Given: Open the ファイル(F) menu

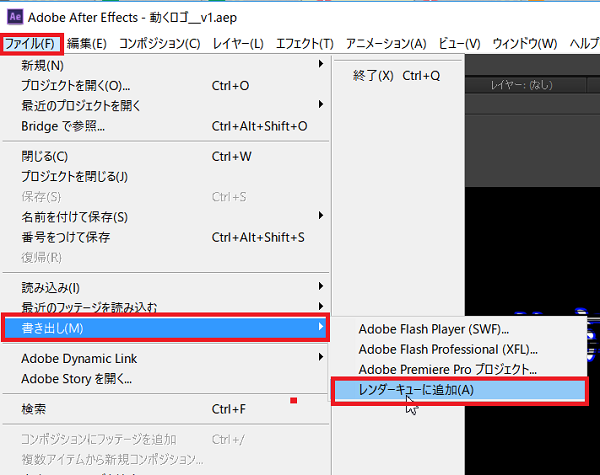Looking at the screenshot, I should coord(33,44).
